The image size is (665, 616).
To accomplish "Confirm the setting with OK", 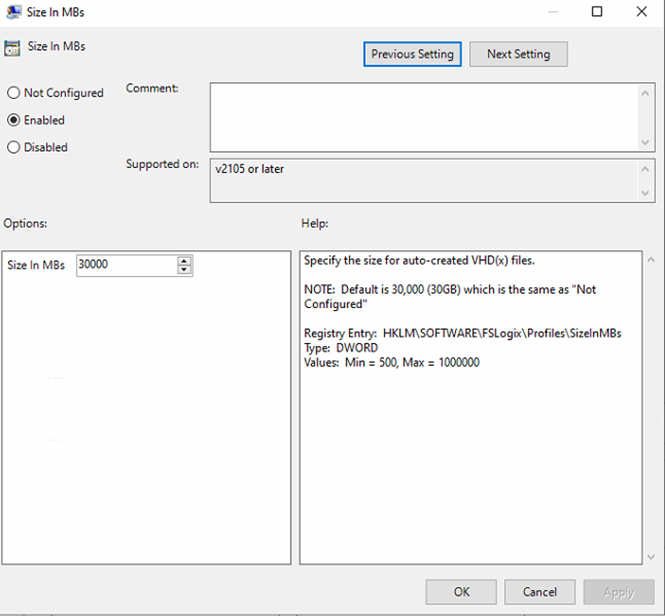I will pyautogui.click(x=461, y=592).
